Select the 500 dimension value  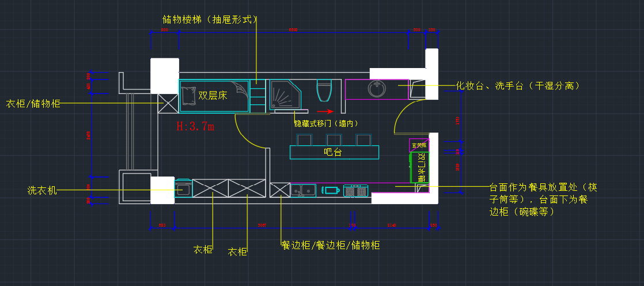pyautogui.click(x=416, y=30)
